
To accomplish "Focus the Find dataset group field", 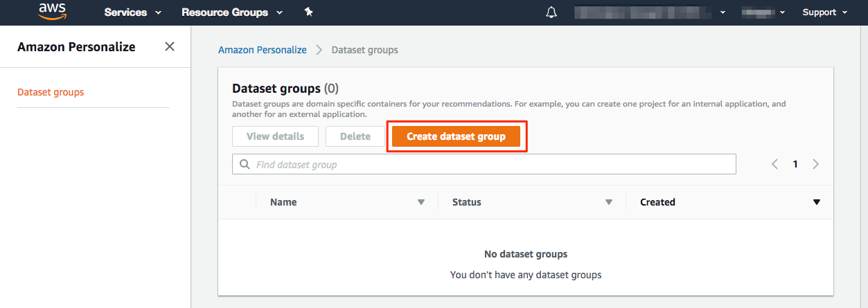I will (492, 165).
